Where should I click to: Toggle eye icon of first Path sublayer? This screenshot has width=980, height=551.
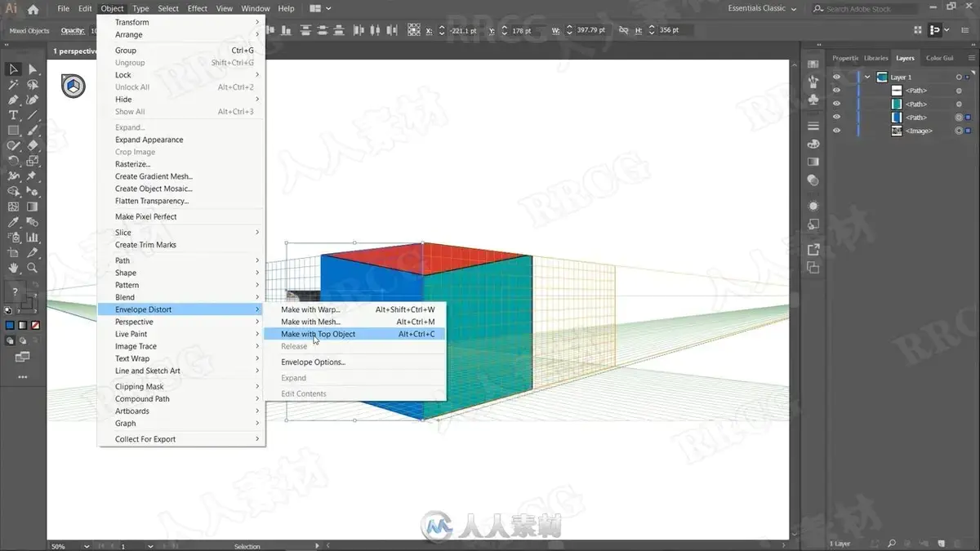(x=836, y=91)
